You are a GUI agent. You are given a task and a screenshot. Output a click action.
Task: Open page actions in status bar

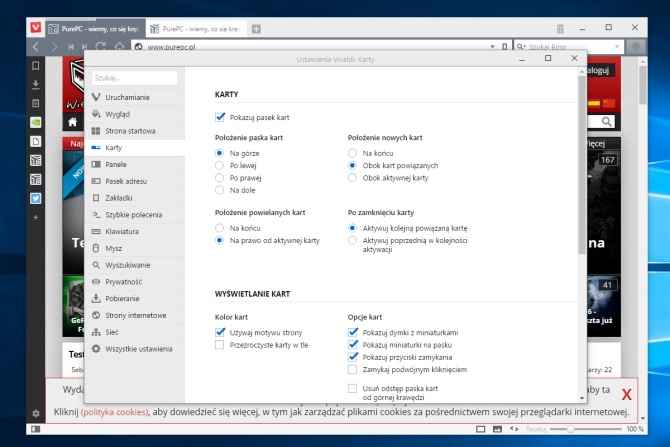pyautogui.click(x=514, y=429)
